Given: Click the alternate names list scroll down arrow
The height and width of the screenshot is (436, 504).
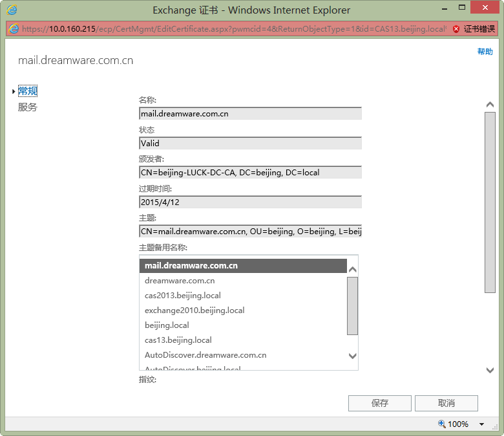Looking at the screenshot, I should [353, 356].
